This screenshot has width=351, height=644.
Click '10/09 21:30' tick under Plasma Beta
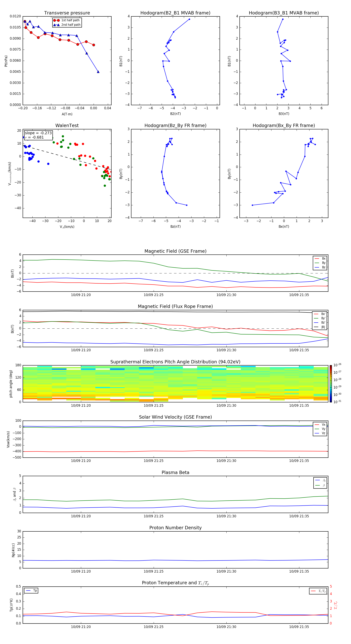coord(226,516)
